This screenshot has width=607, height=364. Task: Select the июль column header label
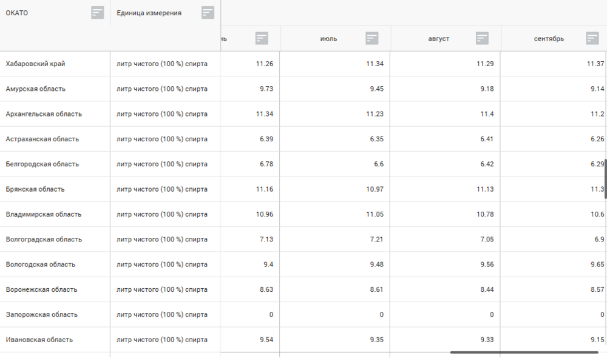328,39
